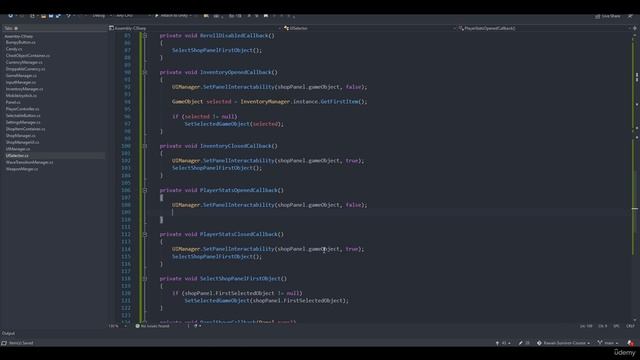640x360 pixels.
Task: Click the Ln line number indicator
Action: tap(586, 326)
